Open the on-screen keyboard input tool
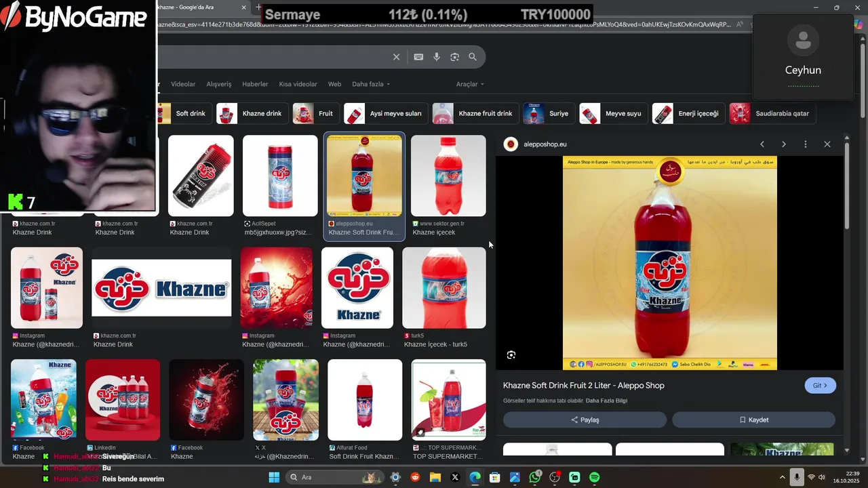Screen dimensions: 868x488 (x=418, y=57)
